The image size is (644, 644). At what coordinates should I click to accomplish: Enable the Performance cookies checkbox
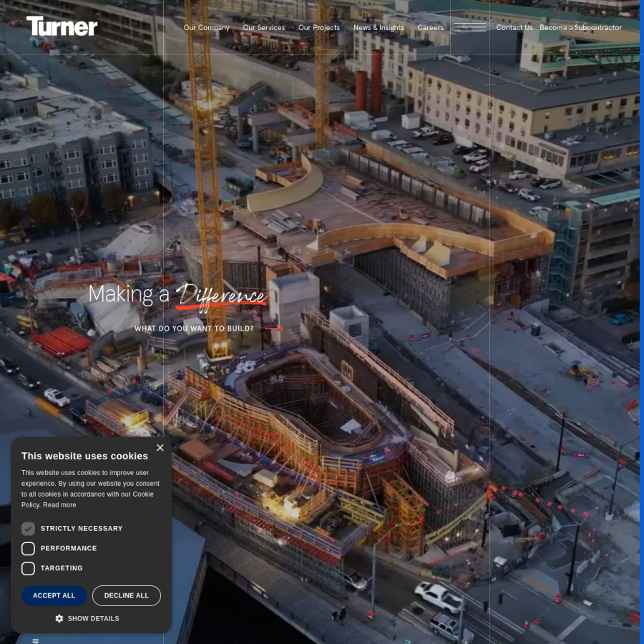[x=29, y=548]
